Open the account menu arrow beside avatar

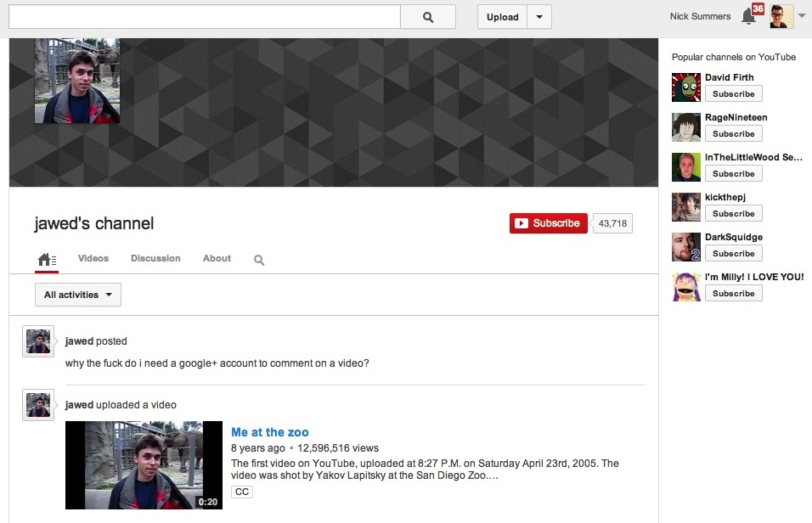[802, 16]
